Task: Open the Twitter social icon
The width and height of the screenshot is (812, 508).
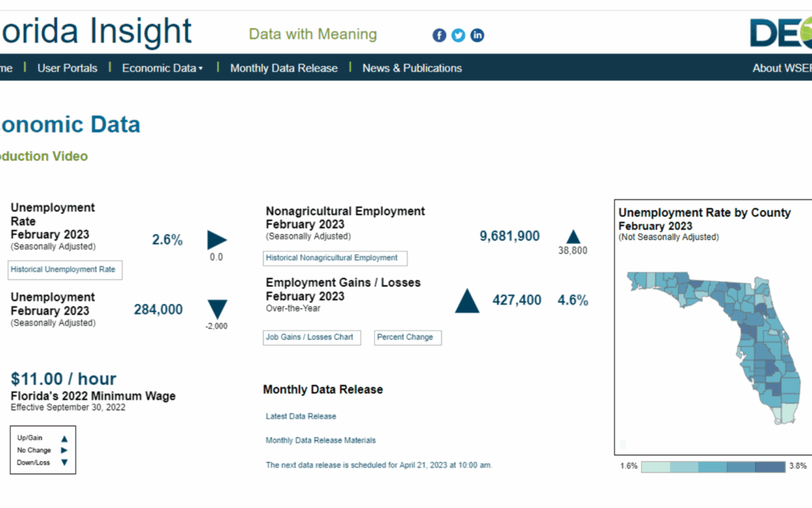Action: [x=458, y=35]
